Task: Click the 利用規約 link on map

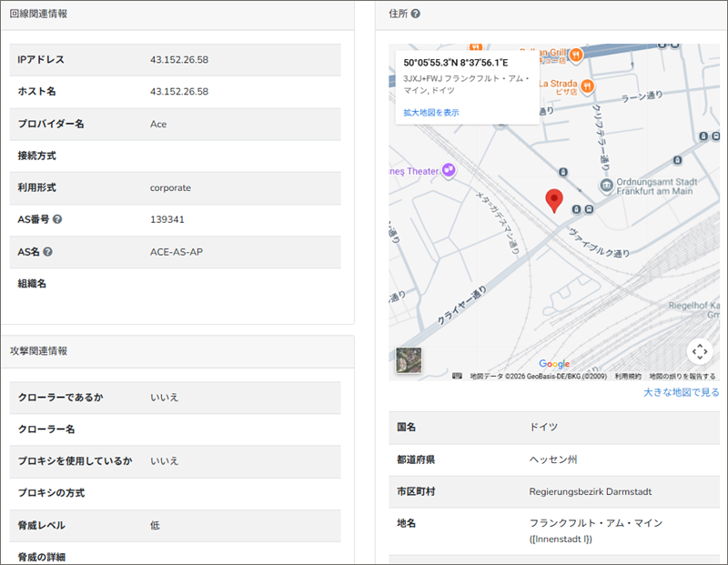Action: (x=628, y=376)
